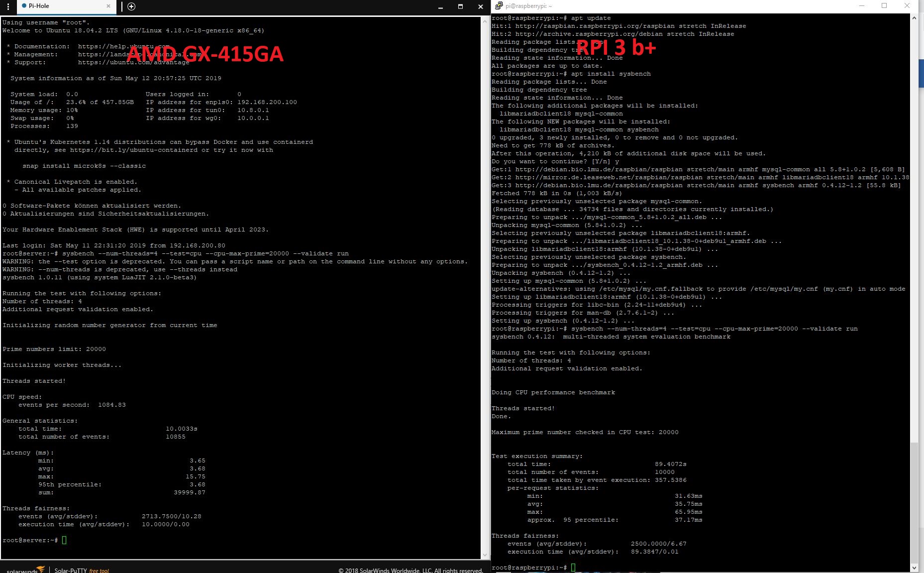Click the raspberrypi 'total time: 89.4072s' line
This screenshot has width=924, height=573.
(597, 464)
